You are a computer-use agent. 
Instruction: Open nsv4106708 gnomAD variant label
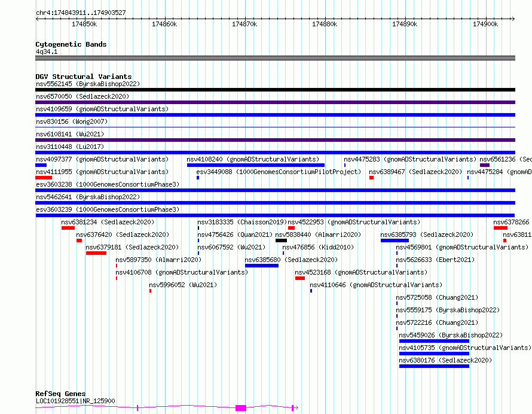(182, 272)
